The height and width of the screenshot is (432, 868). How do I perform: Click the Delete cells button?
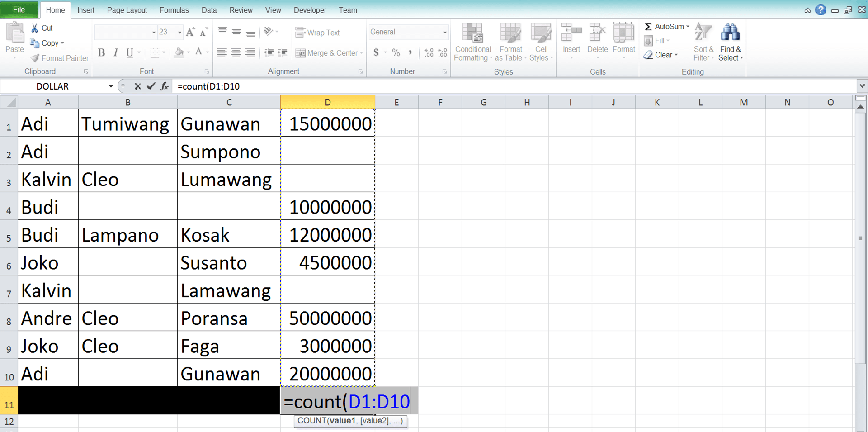coord(597,42)
